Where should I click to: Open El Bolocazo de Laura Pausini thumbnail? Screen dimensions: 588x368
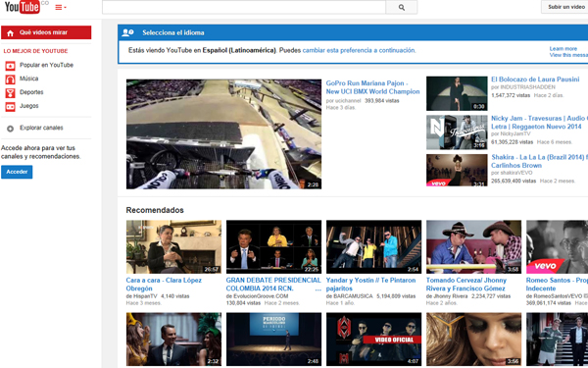(457, 93)
